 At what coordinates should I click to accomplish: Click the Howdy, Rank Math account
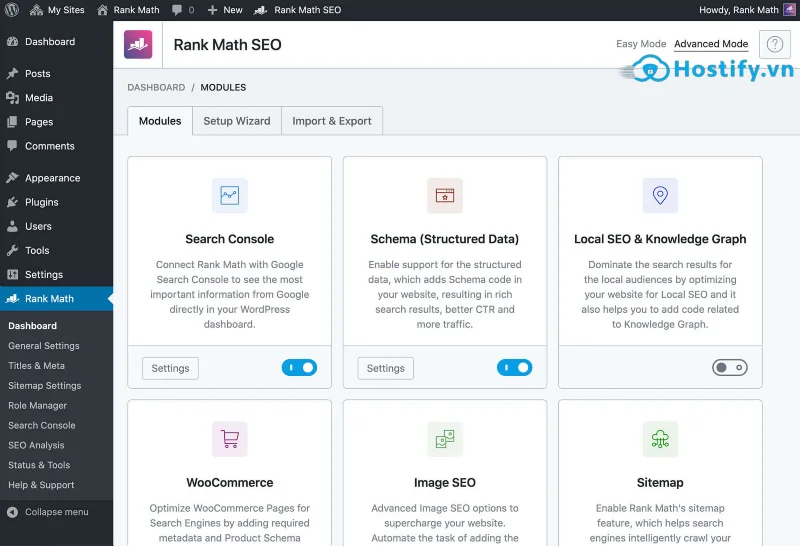[x=738, y=10]
